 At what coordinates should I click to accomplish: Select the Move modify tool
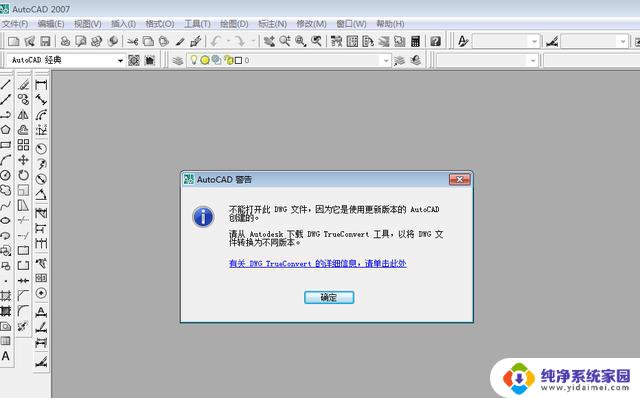(23, 160)
